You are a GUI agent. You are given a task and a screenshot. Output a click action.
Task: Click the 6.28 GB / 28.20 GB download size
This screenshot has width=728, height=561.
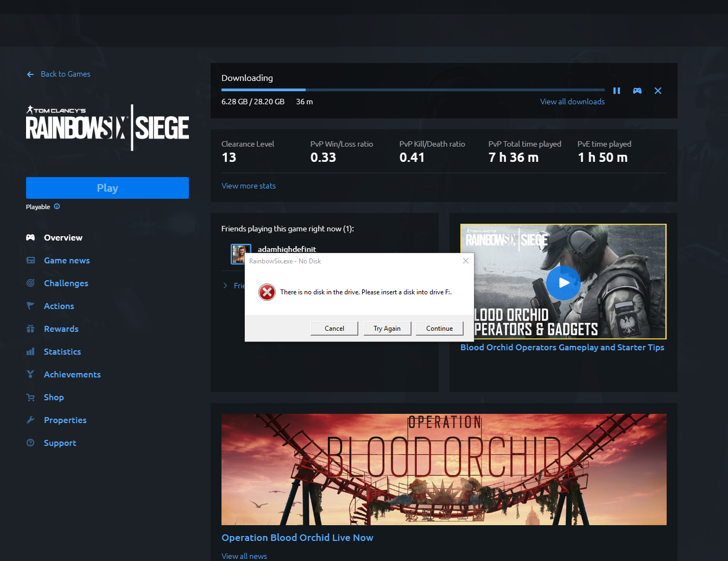click(x=253, y=102)
